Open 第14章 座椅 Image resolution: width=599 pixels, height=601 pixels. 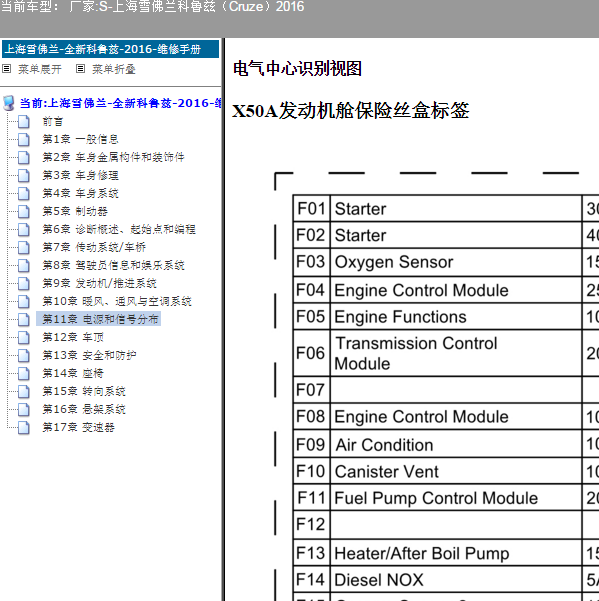pos(73,374)
